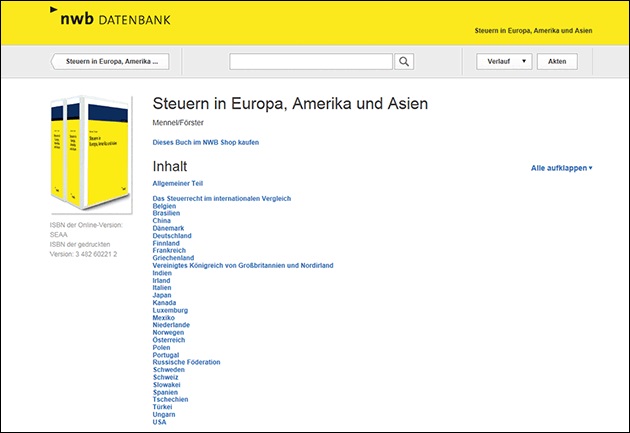630x433 pixels.
Task: Click the header link 'Steuern in Europa, Amerika und Asien'
Action: click(533, 31)
